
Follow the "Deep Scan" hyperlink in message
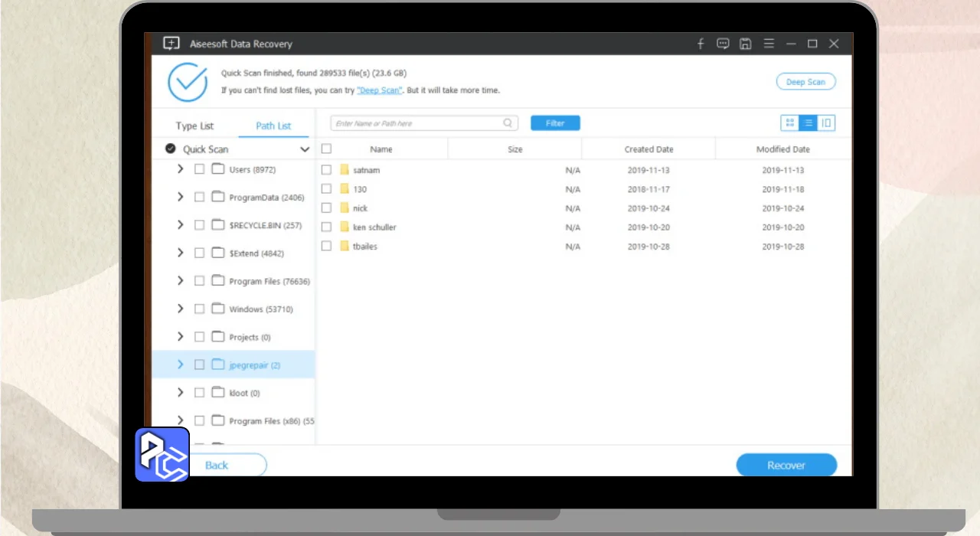tap(379, 90)
